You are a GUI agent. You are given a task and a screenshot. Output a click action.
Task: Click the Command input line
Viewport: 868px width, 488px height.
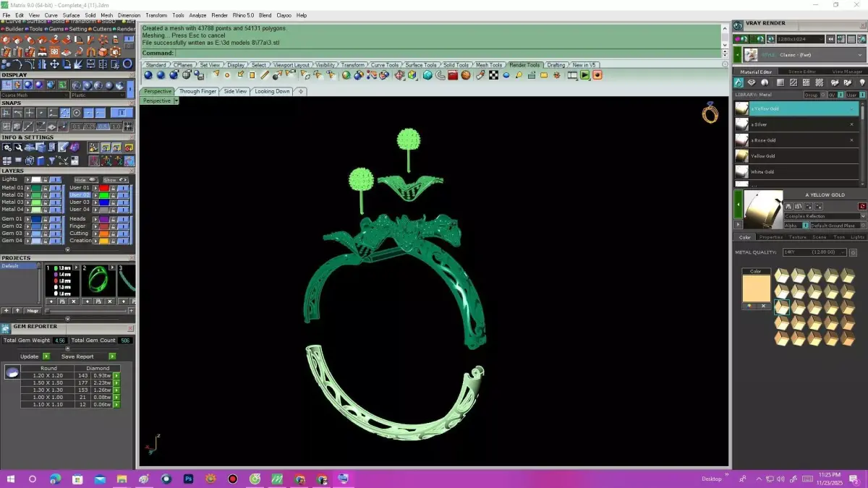tap(447, 53)
